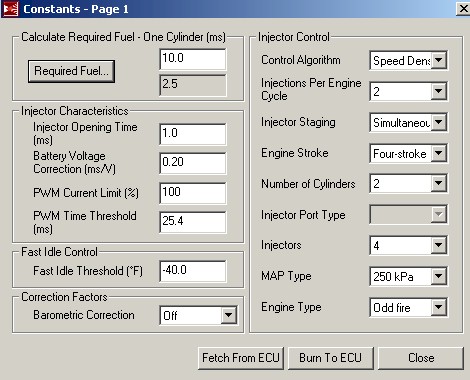Click Fetch From ECU button
Screen dimensions: 470x380
pyautogui.click(x=241, y=358)
